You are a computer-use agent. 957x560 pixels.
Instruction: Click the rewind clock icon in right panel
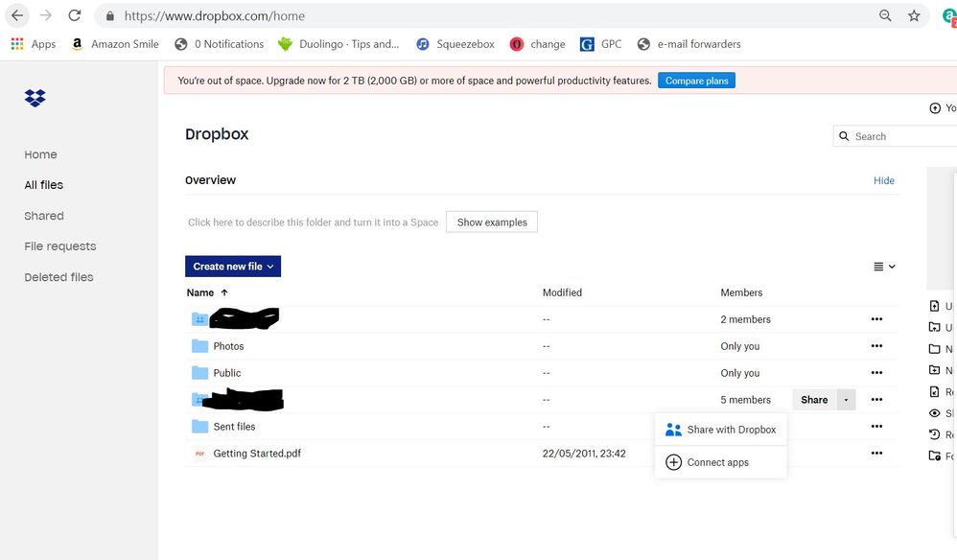[934, 434]
